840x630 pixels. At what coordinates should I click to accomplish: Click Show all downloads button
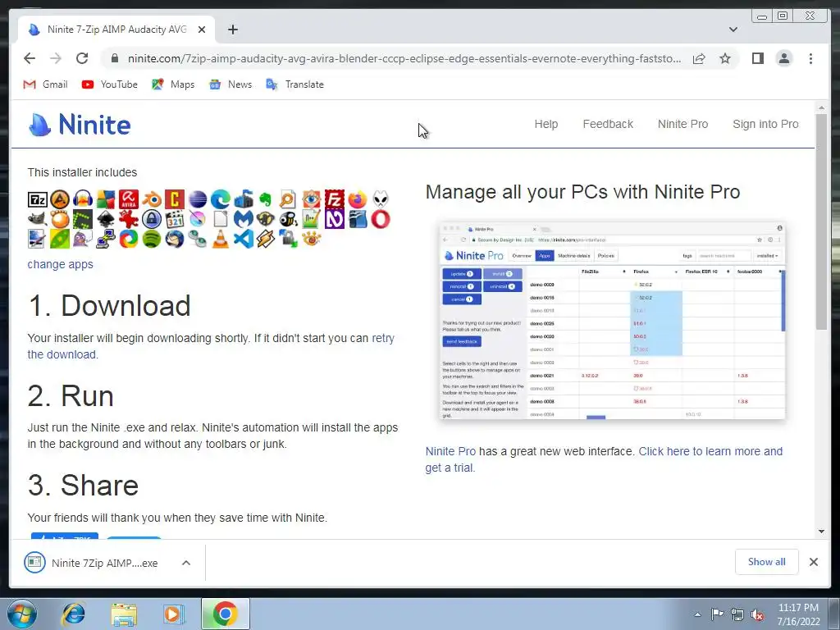coord(767,561)
